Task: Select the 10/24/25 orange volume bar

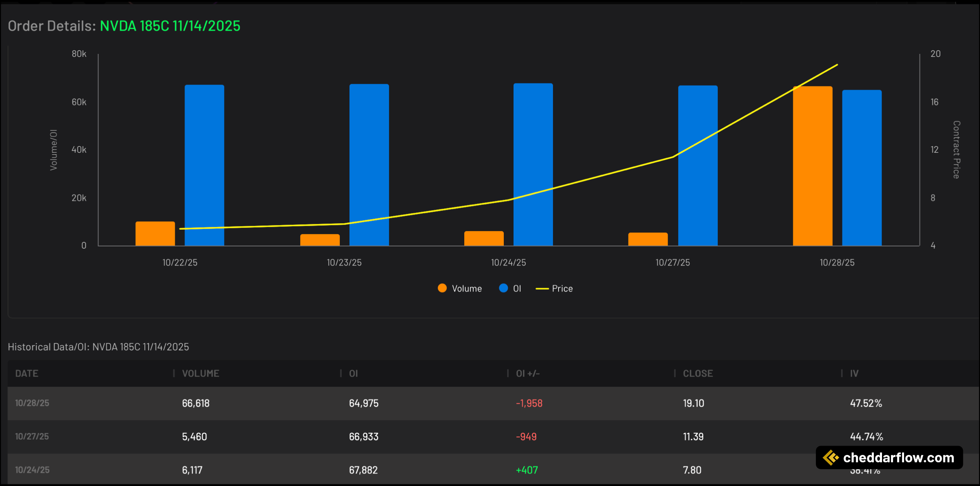Action: coord(484,238)
